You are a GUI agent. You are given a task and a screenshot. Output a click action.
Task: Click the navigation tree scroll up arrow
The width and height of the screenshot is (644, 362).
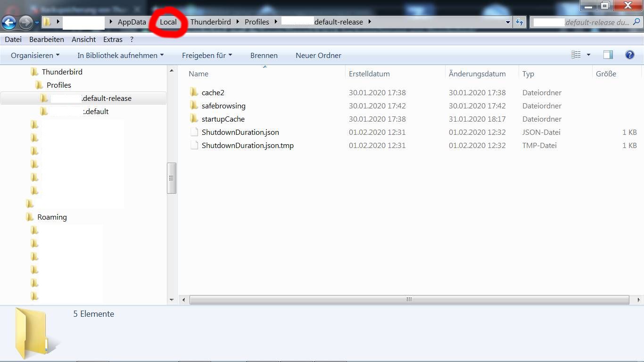point(172,71)
